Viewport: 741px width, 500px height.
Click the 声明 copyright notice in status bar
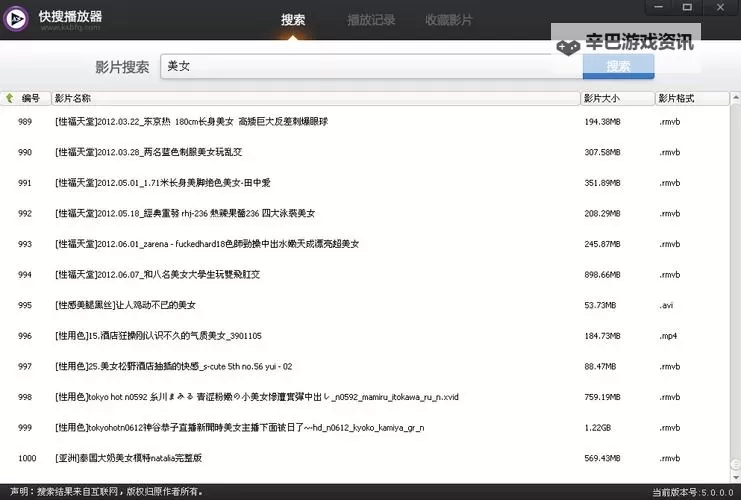coord(106,492)
